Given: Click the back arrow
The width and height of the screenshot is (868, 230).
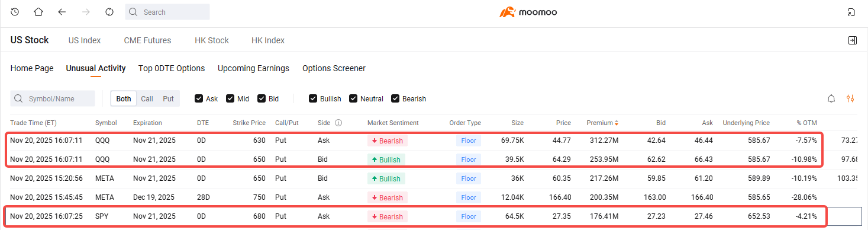Looking at the screenshot, I should [x=62, y=12].
